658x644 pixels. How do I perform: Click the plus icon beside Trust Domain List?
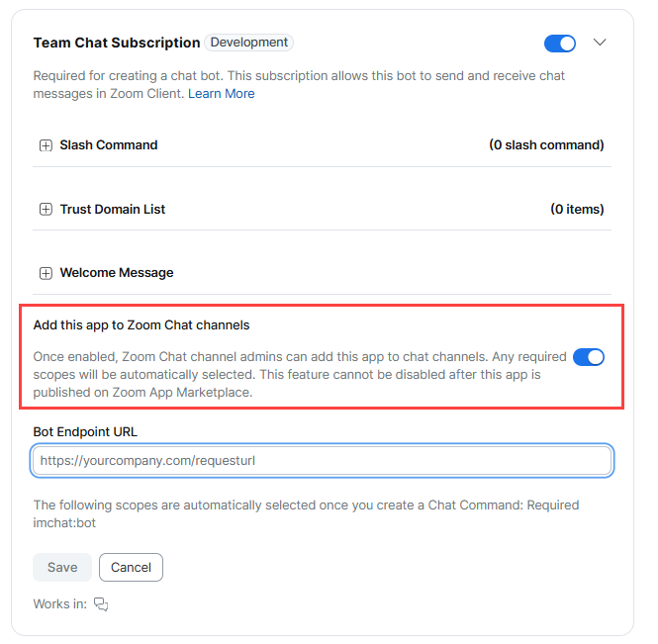coord(46,210)
